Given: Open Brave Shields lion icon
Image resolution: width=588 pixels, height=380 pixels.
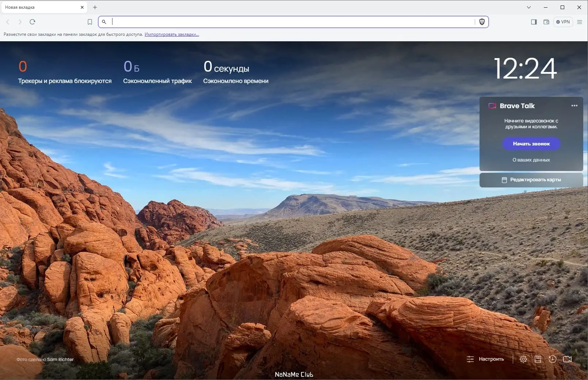Looking at the screenshot, I should [x=482, y=22].
